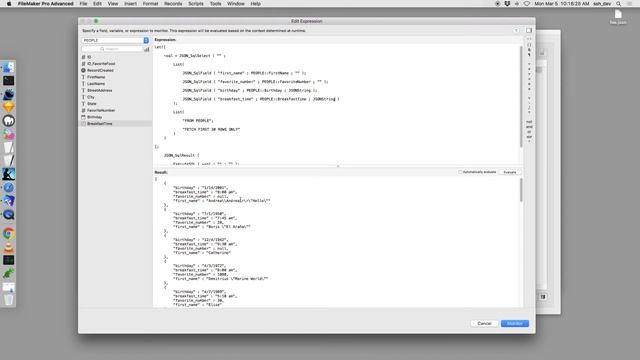The image size is (640, 360).
Task: Open Google Chrome from the Dock
Action: click(x=8, y=233)
